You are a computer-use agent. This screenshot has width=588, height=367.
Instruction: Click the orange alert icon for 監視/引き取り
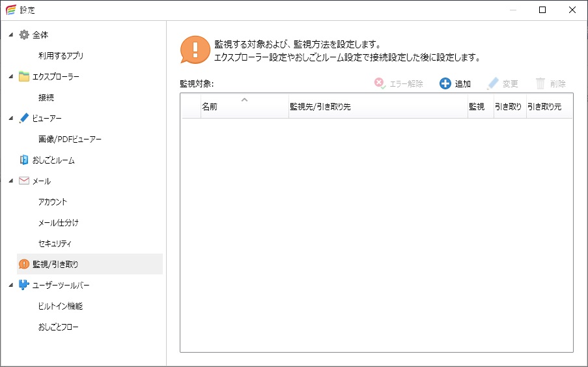point(24,264)
